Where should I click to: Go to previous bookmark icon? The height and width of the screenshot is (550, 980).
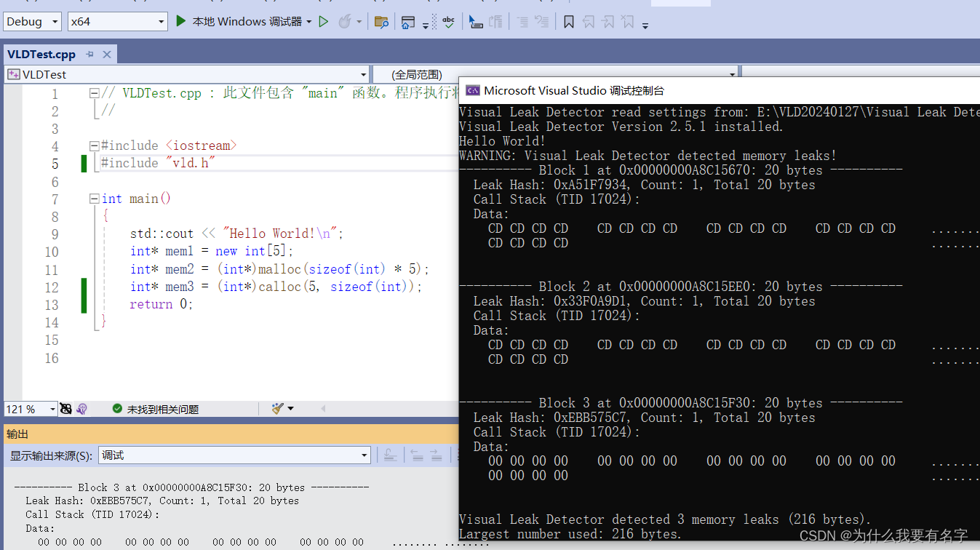click(x=589, y=22)
